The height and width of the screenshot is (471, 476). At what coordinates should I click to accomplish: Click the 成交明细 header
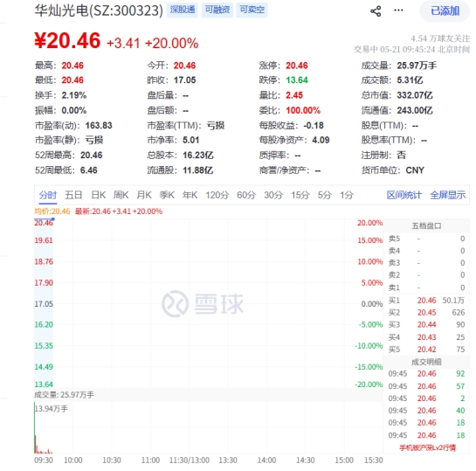coord(426,362)
